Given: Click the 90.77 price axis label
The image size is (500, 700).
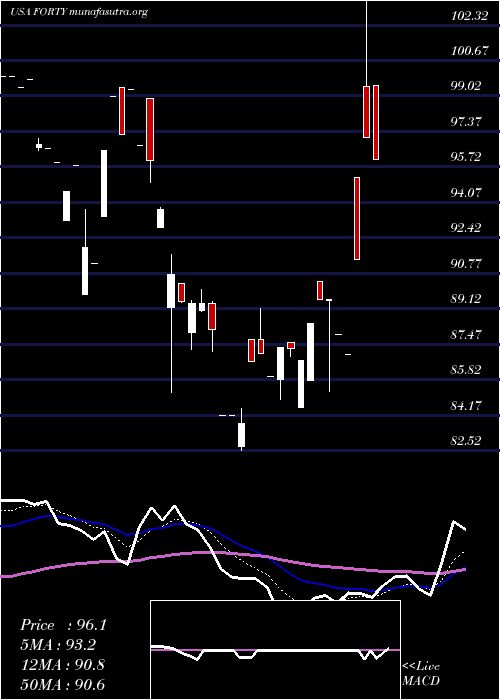Looking at the screenshot, I should pyautogui.click(x=466, y=263).
